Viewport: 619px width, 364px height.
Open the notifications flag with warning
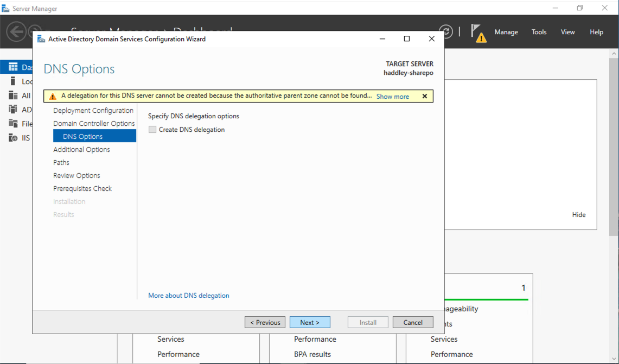tap(478, 33)
